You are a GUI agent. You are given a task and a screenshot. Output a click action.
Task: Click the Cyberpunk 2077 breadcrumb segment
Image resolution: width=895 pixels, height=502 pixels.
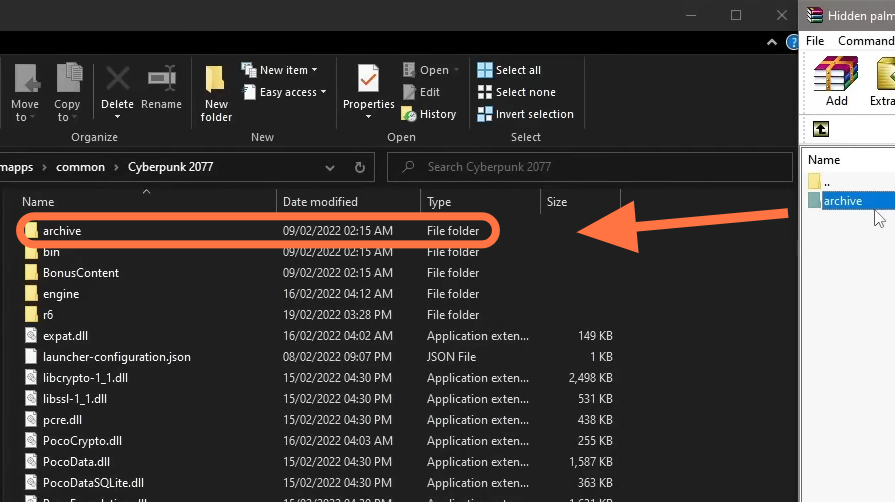tap(170, 167)
